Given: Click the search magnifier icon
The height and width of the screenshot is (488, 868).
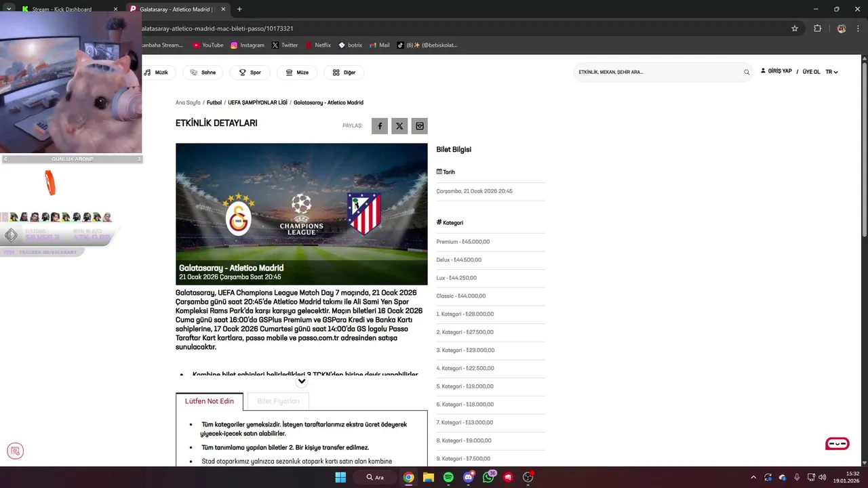Looking at the screenshot, I should (x=747, y=72).
